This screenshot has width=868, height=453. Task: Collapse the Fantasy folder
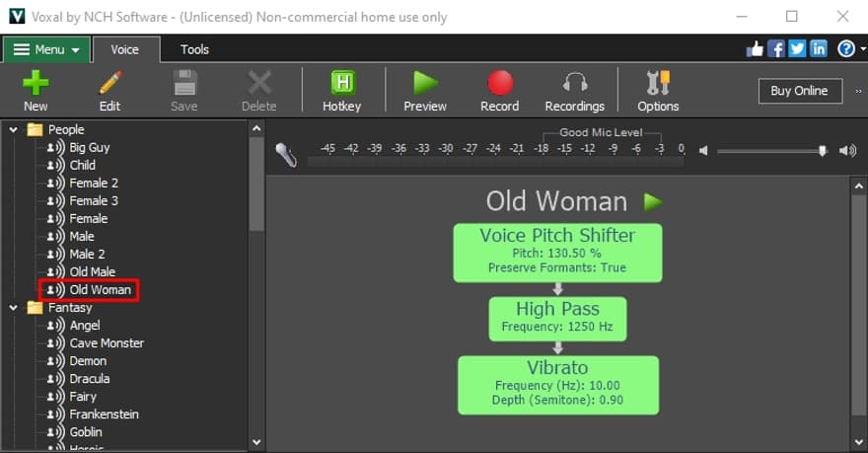point(14,308)
